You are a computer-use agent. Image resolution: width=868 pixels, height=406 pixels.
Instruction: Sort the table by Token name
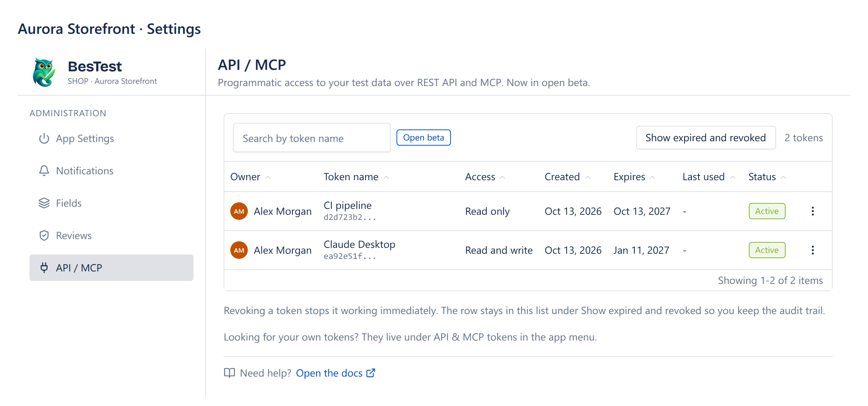(356, 177)
